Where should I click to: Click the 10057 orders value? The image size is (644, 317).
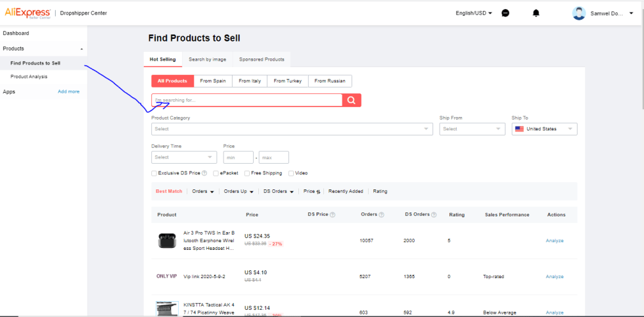coord(367,241)
